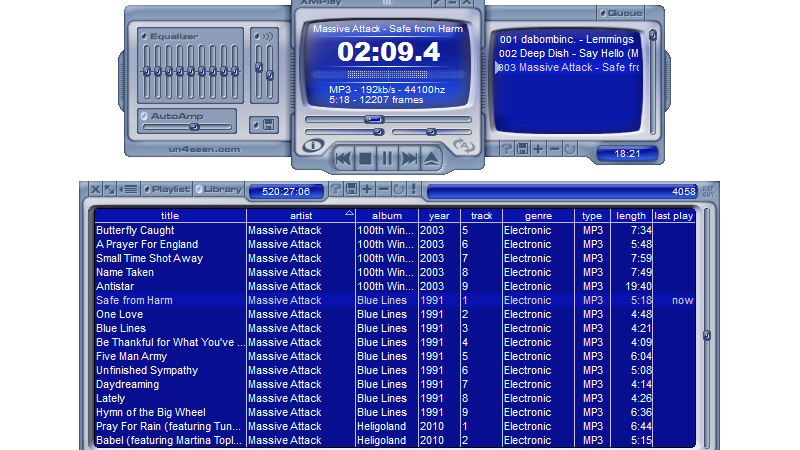Screen dimensions: 800x450
Task: Sort library by last play column
Action: (x=673, y=216)
